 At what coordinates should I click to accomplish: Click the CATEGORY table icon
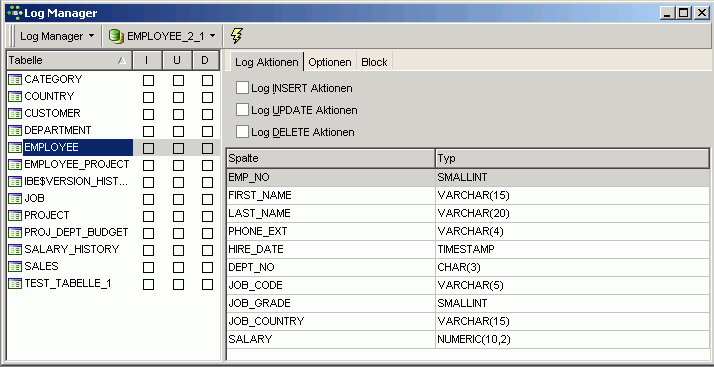point(15,80)
